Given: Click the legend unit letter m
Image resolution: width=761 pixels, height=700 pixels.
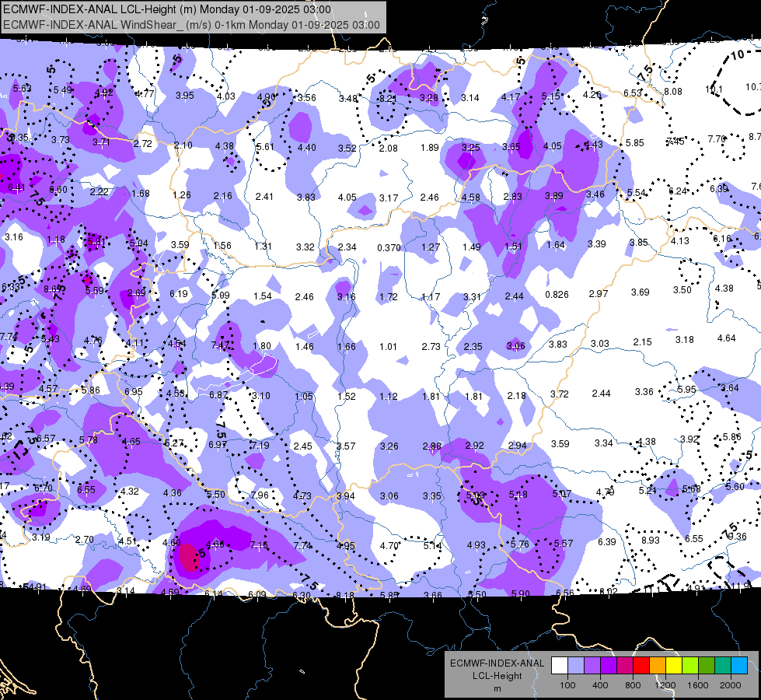Looking at the screenshot, I should 497,689.
